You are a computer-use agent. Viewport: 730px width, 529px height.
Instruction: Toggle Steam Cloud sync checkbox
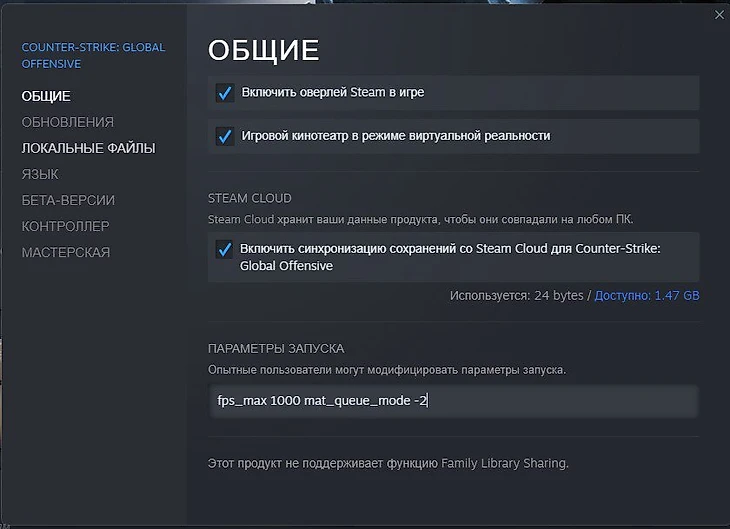pos(224,249)
